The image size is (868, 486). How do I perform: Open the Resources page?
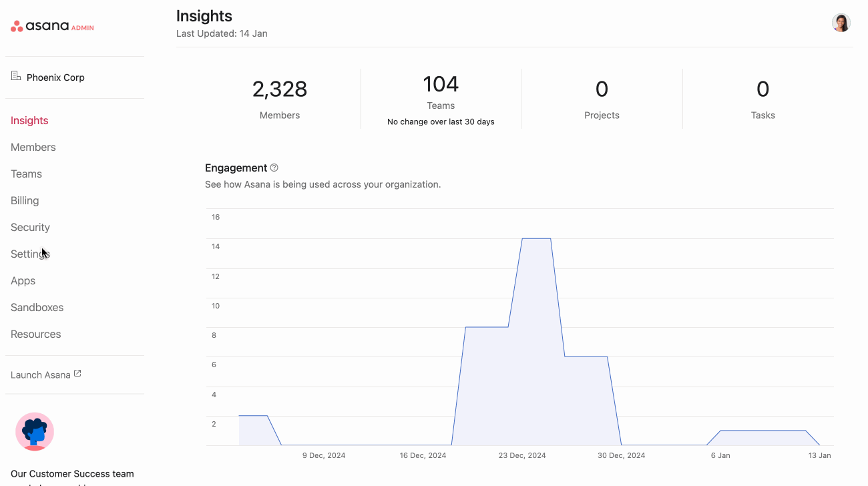coord(36,334)
